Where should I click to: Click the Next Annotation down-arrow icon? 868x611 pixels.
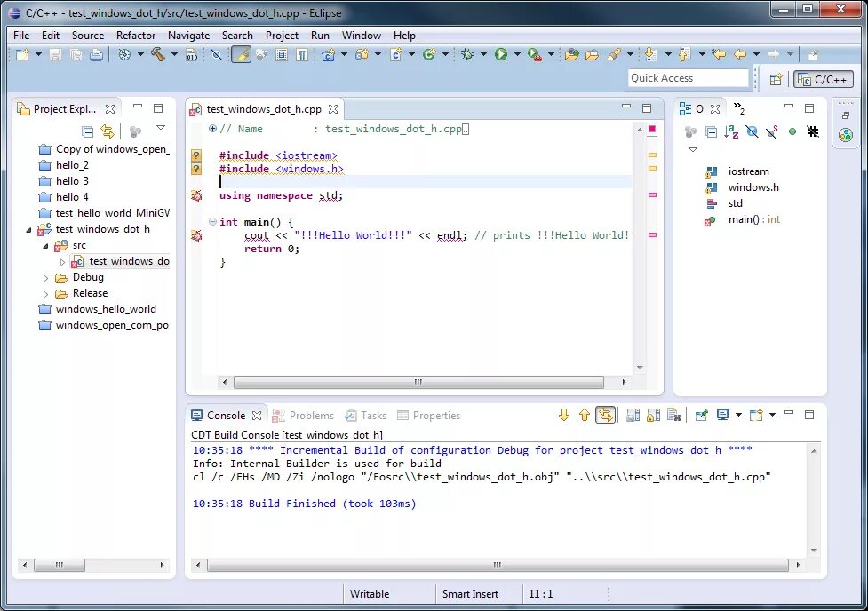pos(651,54)
